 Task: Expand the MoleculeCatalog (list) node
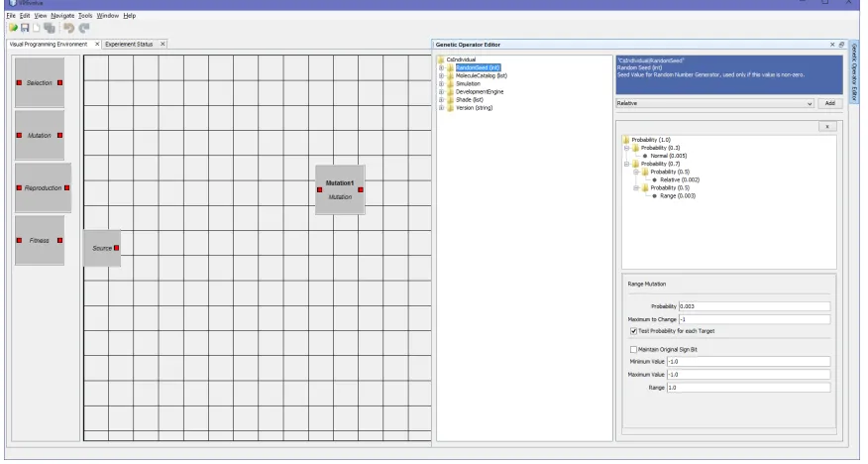441,76
